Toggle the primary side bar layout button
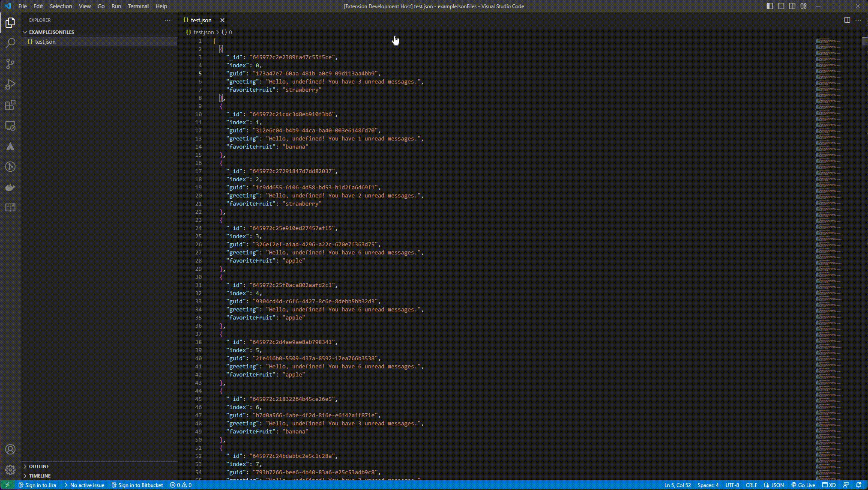This screenshot has height=490, width=868. point(770,6)
